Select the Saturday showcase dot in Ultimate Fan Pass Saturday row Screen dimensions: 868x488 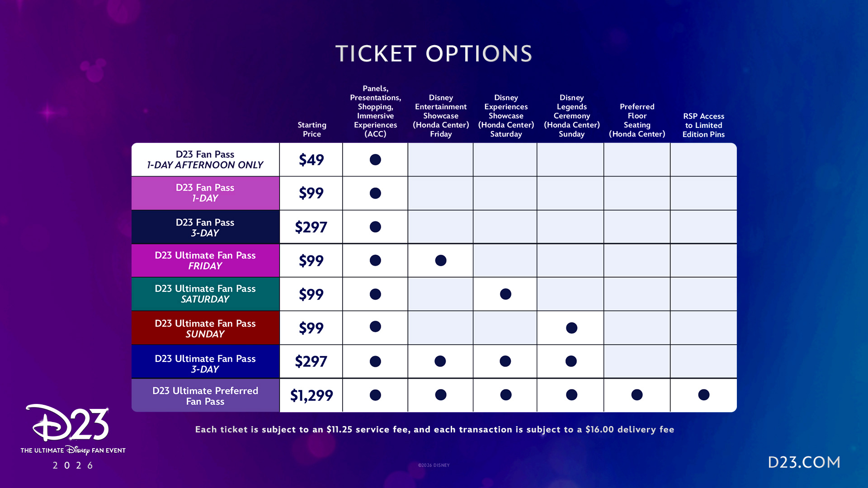coord(505,294)
